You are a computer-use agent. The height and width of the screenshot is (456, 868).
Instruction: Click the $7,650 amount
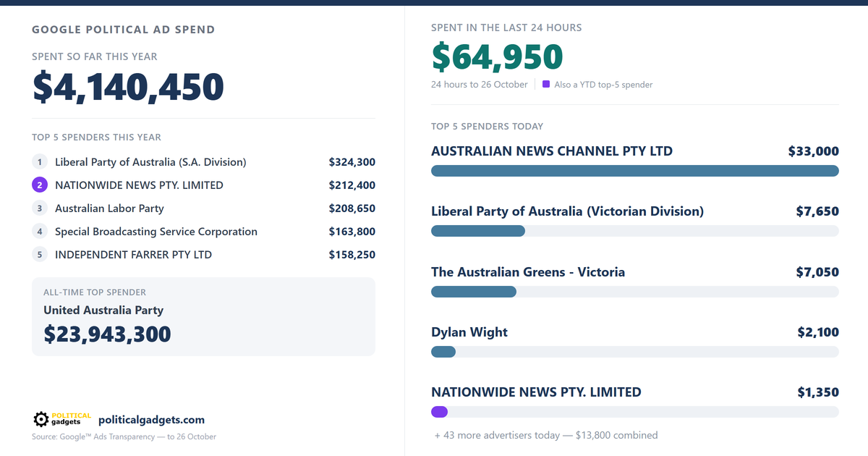point(817,211)
